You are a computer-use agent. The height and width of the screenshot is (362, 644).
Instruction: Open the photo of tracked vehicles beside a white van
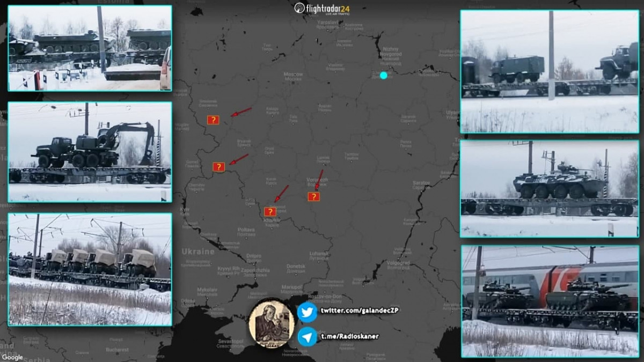tap(90, 48)
